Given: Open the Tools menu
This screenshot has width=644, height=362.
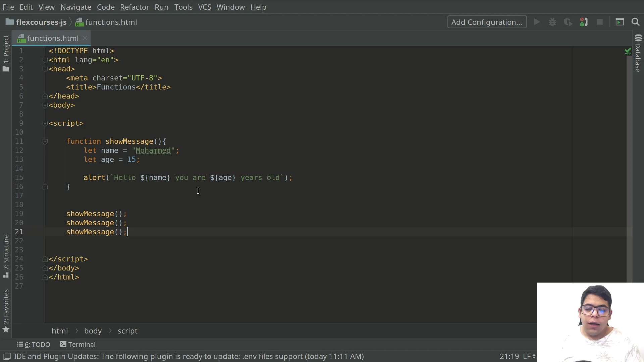Looking at the screenshot, I should [183, 7].
